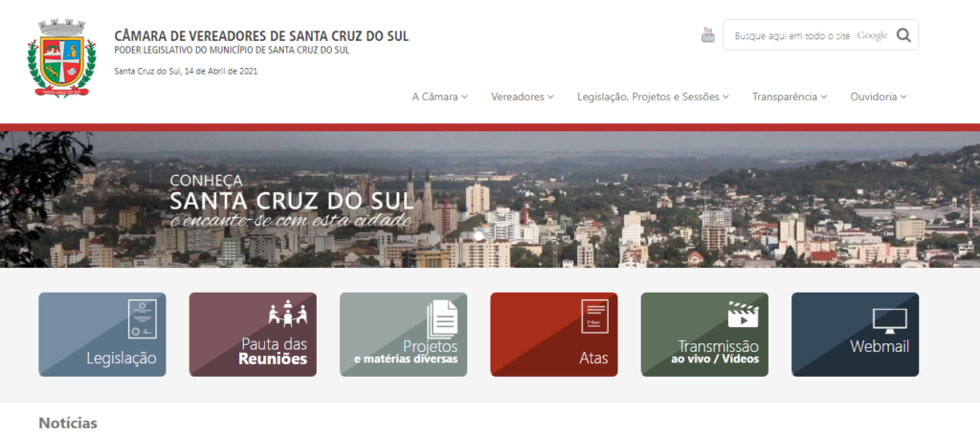Open the Transparência menu

[x=790, y=97]
